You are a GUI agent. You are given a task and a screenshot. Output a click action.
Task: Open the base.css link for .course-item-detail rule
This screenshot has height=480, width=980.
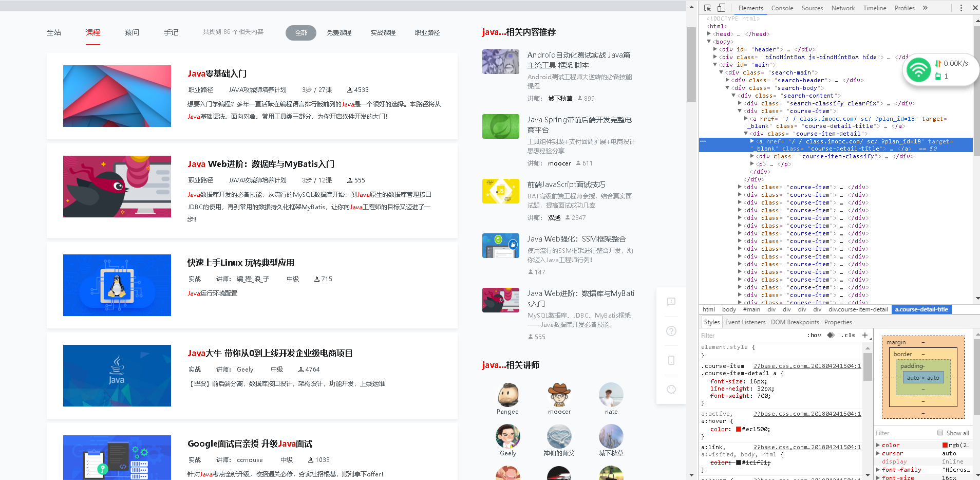click(807, 366)
